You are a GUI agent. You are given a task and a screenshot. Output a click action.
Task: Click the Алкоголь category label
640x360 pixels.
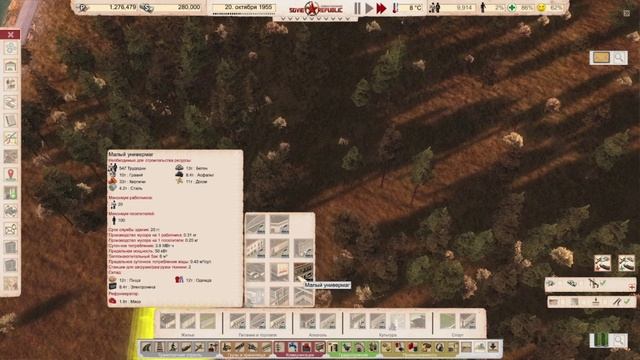[x=318, y=335]
